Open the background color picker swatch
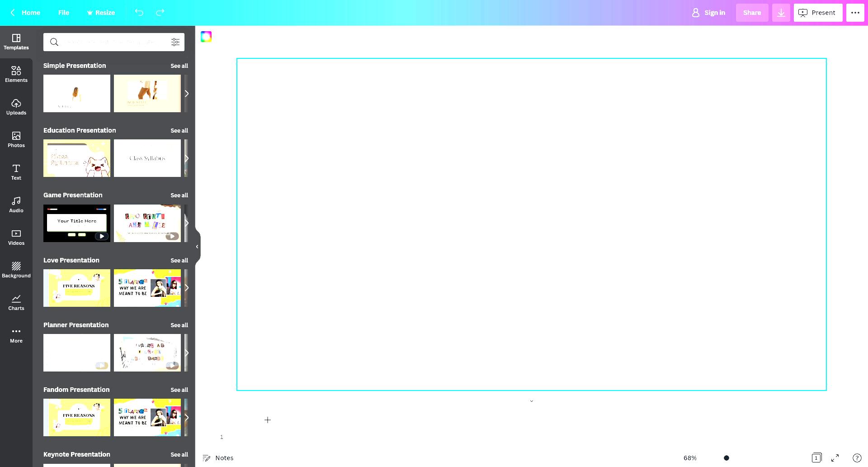 (x=206, y=37)
